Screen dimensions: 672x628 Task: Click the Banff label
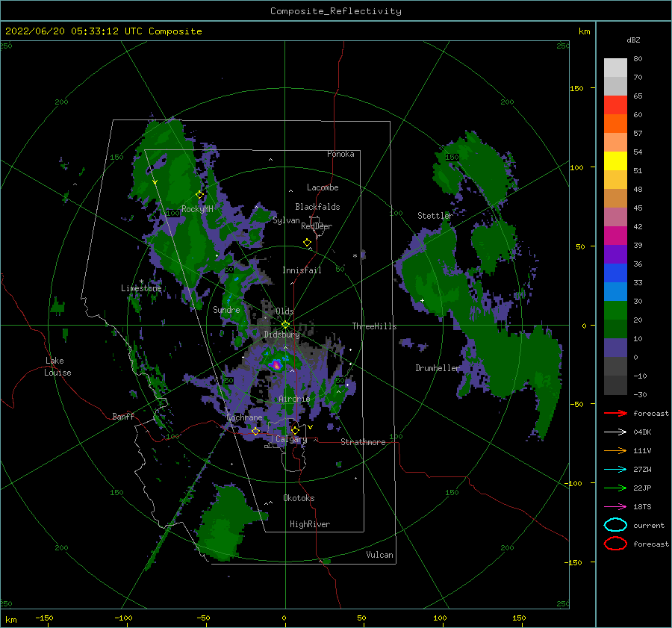click(123, 417)
